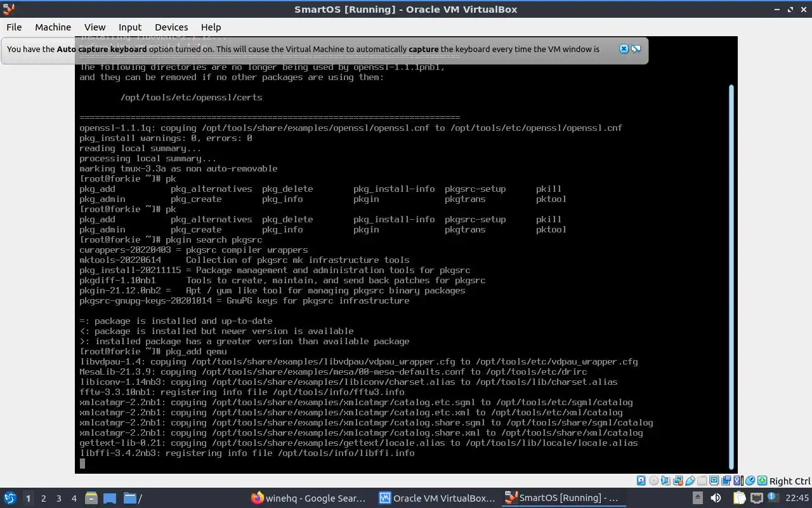
Task: Click the 22:45 clock
Action: pyautogui.click(x=797, y=498)
